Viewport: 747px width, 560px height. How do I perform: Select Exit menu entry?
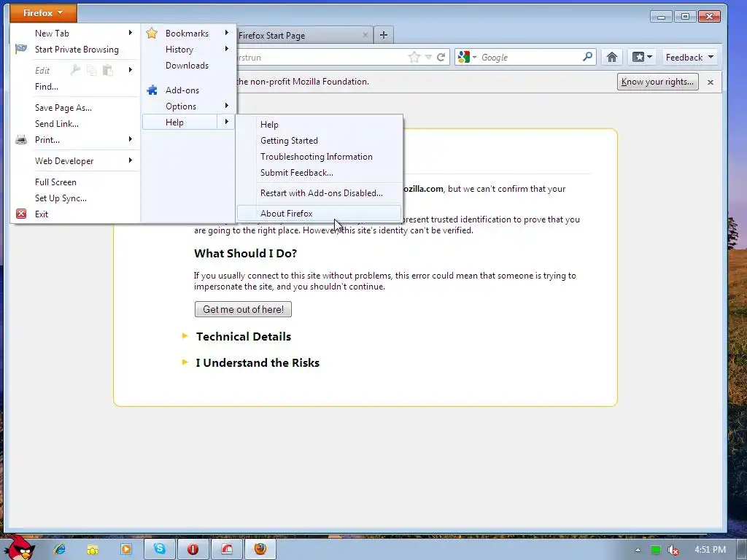[x=42, y=214]
